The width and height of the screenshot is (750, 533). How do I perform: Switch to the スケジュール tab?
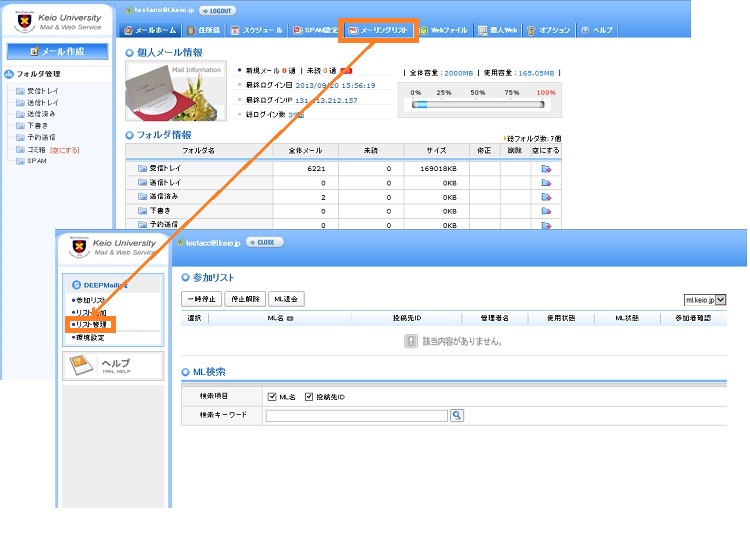click(x=257, y=31)
